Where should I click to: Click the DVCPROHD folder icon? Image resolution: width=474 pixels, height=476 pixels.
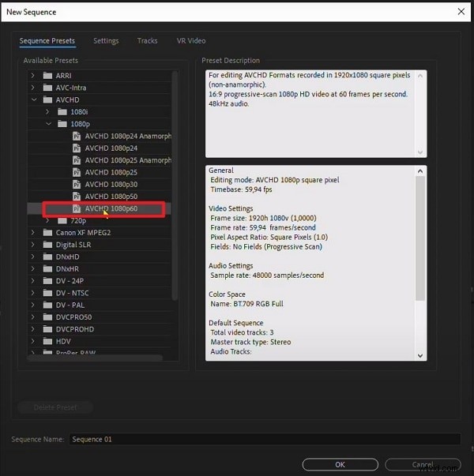pyautogui.click(x=47, y=329)
